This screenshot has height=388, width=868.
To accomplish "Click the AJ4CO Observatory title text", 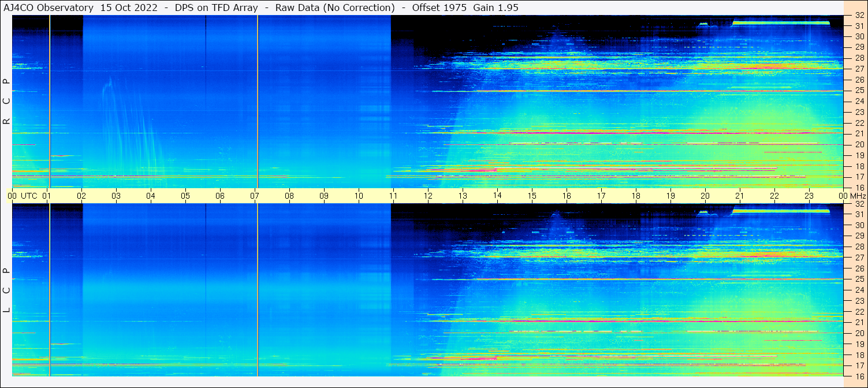I will 49,8.
